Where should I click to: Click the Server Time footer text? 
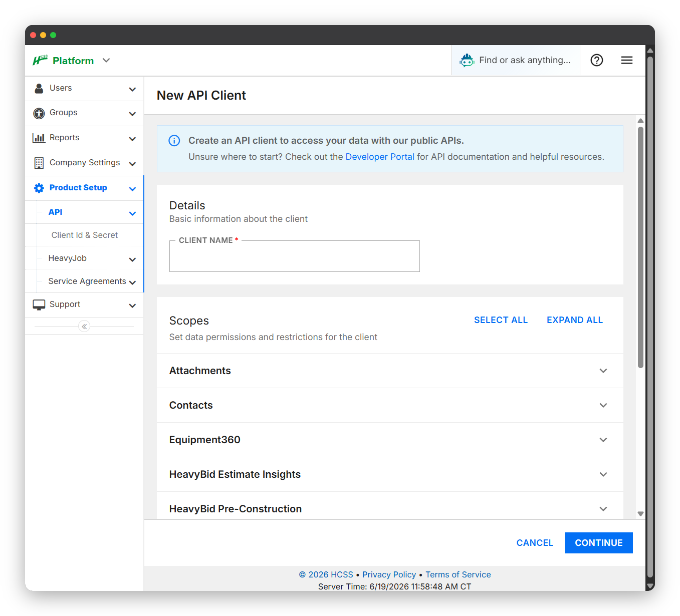(x=395, y=586)
